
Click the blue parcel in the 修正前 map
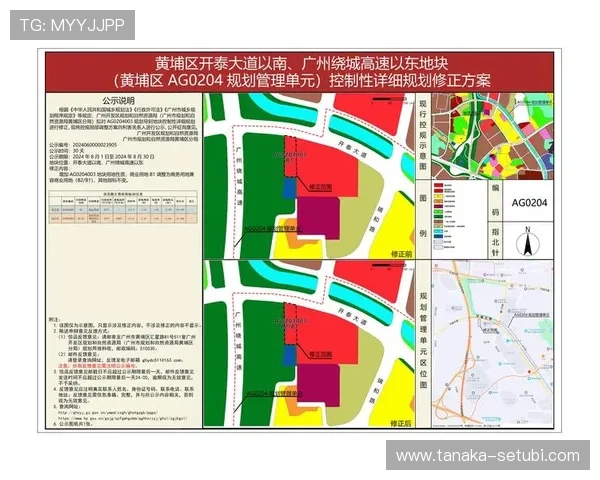(289, 188)
